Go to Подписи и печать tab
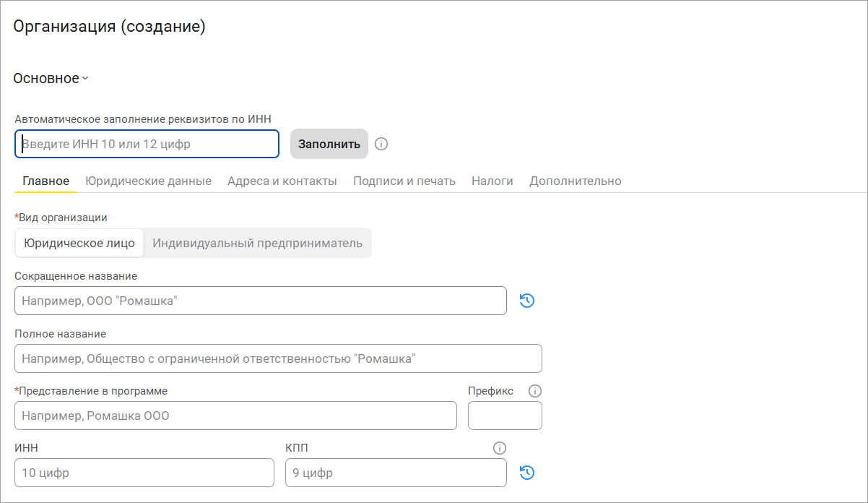868x503 pixels. (404, 181)
